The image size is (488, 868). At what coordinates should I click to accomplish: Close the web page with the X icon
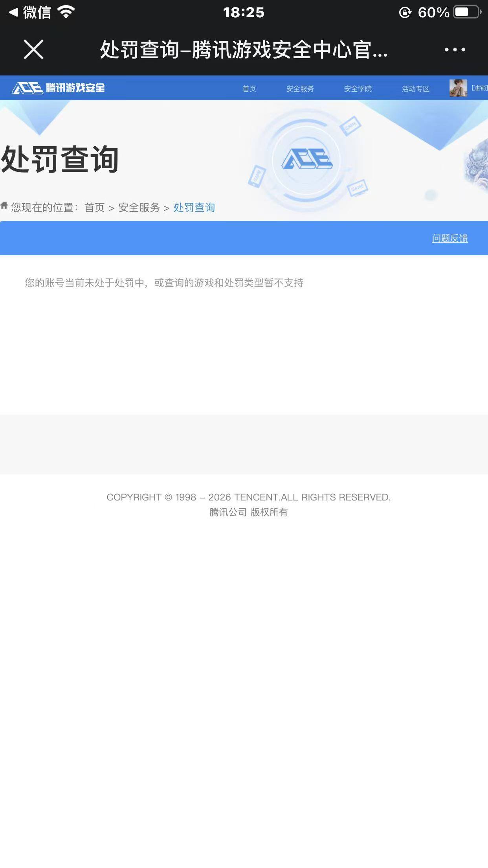pyautogui.click(x=33, y=50)
